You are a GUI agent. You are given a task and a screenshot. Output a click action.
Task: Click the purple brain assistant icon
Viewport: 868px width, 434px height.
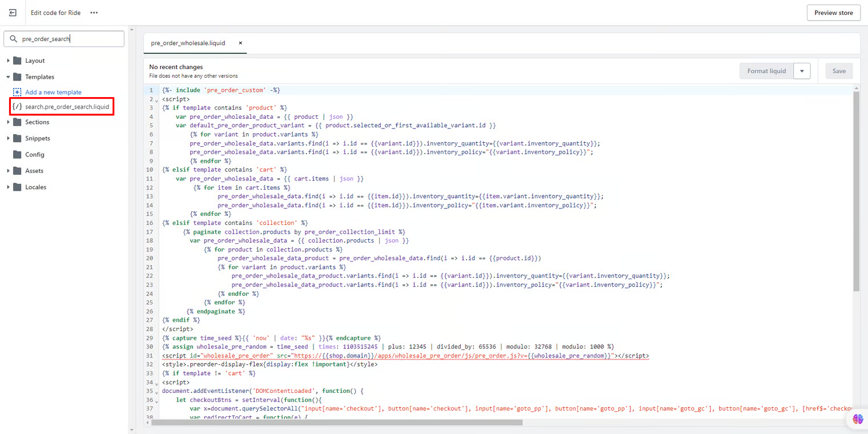pos(858,419)
